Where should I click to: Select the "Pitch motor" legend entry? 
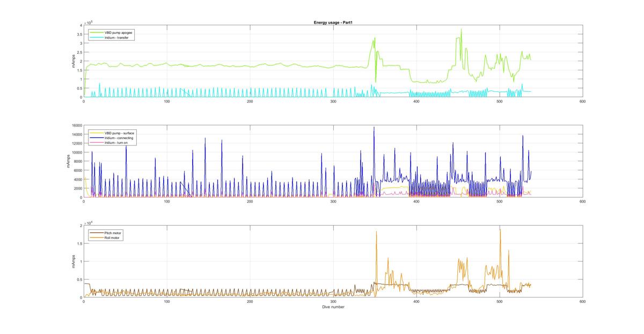pyautogui.click(x=113, y=233)
